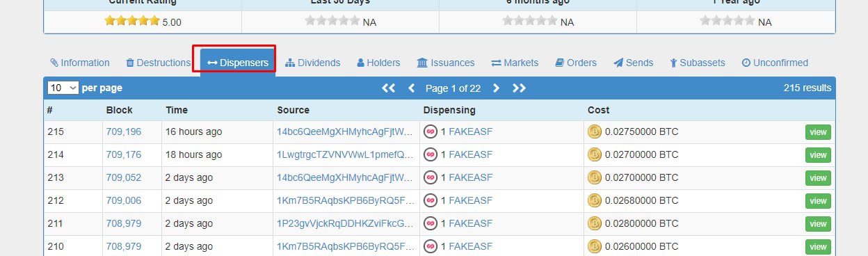Image resolution: width=868 pixels, height=256 pixels.
Task: Click the Current Rating gold stars
Action: [x=132, y=21]
